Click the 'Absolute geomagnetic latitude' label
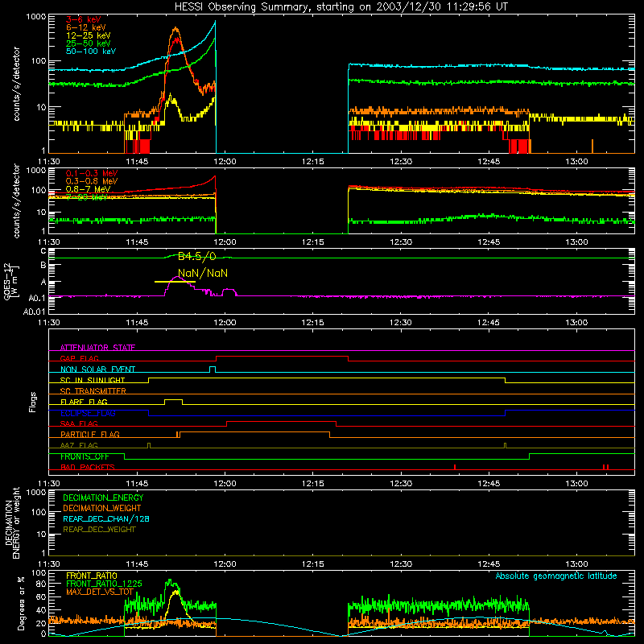The height and width of the screenshot is (644, 644). point(556,576)
